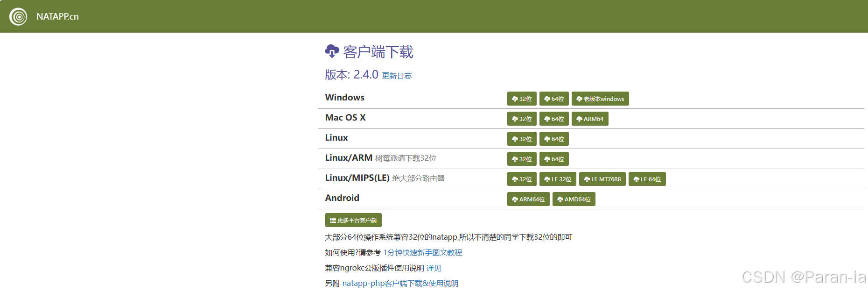Screen dimensions: 868x292
Task: Click the Android row label
Action: pyautogui.click(x=342, y=198)
